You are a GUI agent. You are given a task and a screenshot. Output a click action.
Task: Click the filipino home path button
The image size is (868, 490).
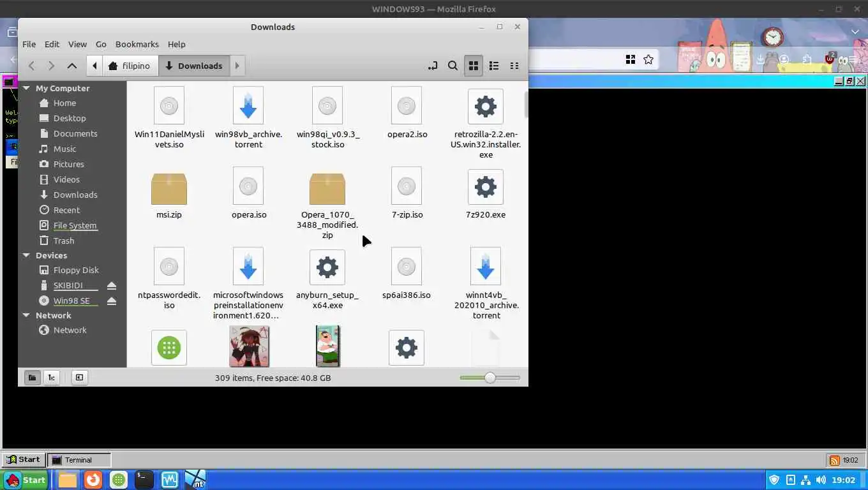(130, 66)
